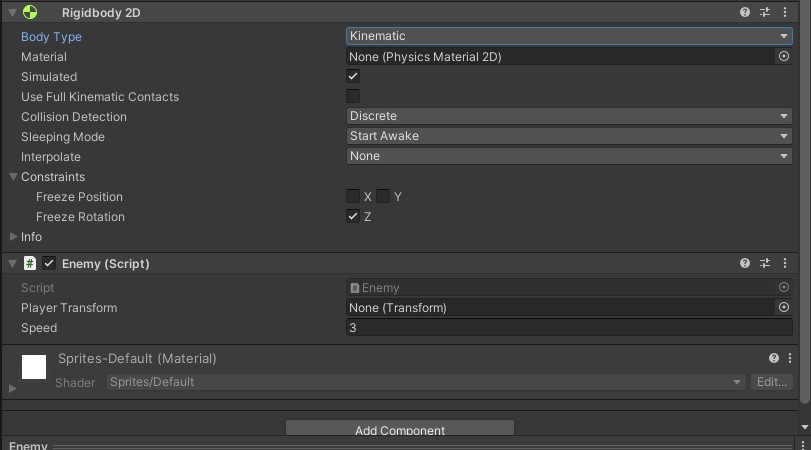Click the Sprites-Default material white preview
The height and width of the screenshot is (450, 811).
tap(34, 367)
